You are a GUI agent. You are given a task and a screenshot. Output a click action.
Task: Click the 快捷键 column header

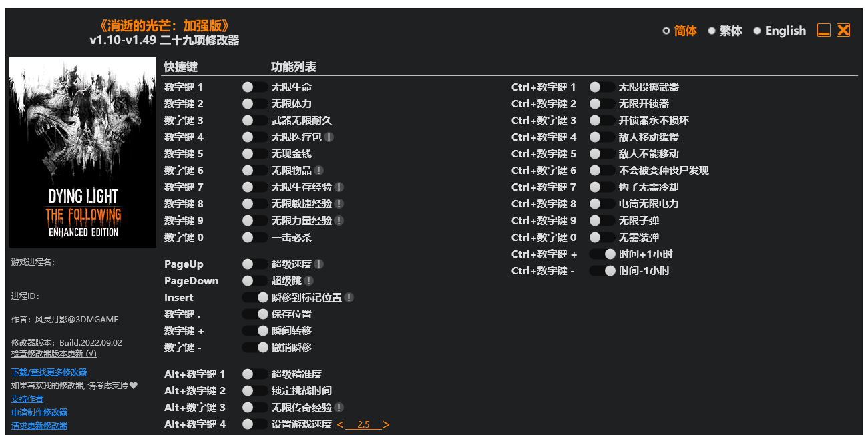pos(181,67)
